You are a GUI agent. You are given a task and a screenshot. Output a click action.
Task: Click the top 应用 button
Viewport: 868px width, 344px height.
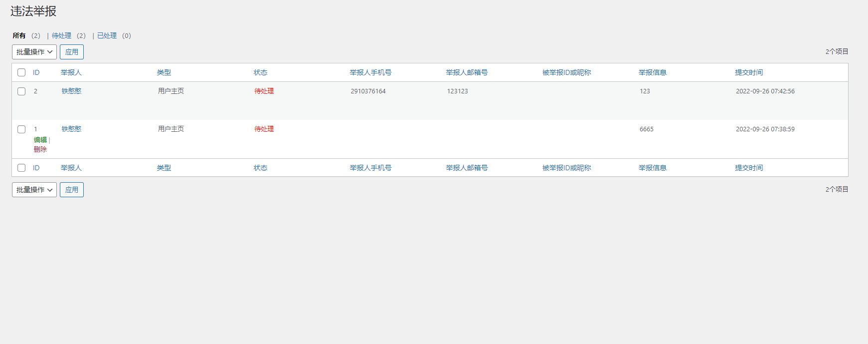click(72, 52)
